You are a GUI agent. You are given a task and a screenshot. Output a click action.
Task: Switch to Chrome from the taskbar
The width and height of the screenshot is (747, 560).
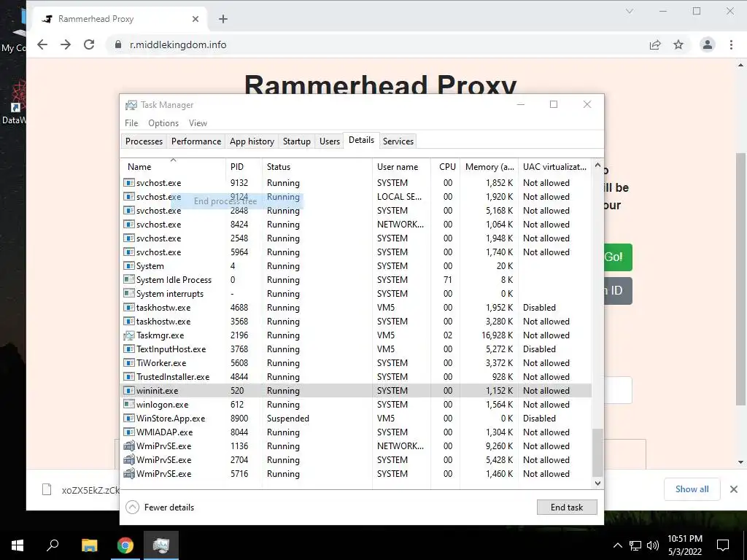point(125,545)
